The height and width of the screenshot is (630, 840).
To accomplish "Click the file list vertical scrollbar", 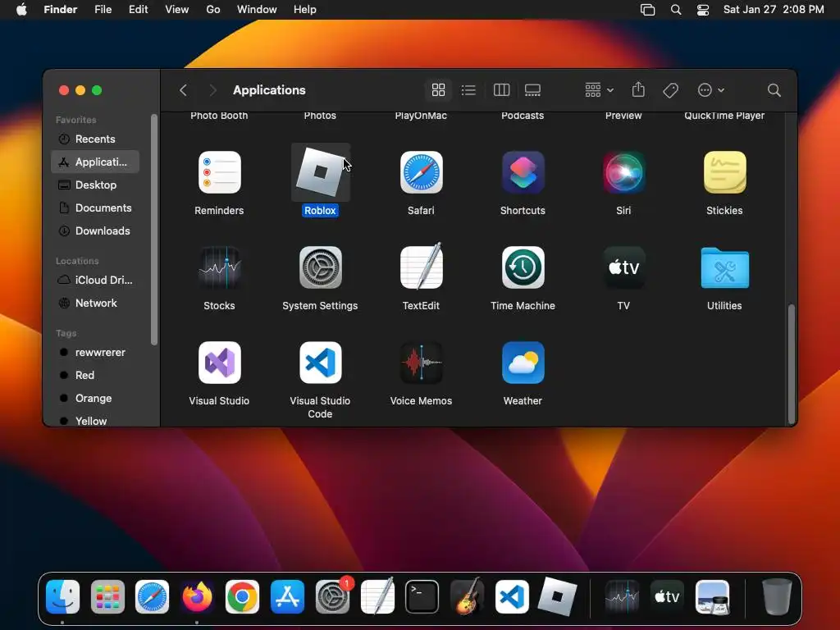I will (792, 364).
